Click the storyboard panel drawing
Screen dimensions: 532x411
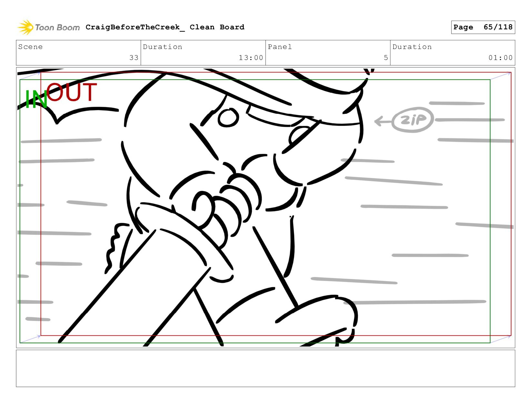coord(265,207)
